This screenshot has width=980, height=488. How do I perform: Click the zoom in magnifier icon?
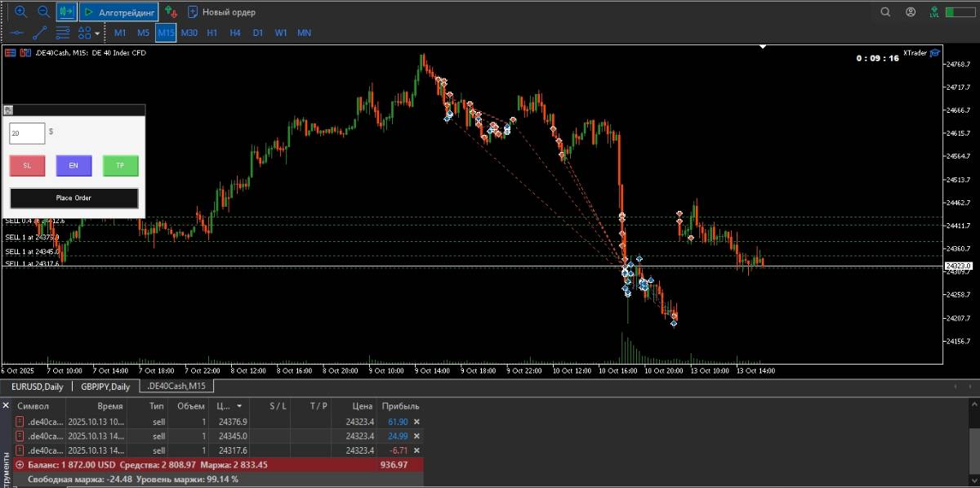[21, 12]
